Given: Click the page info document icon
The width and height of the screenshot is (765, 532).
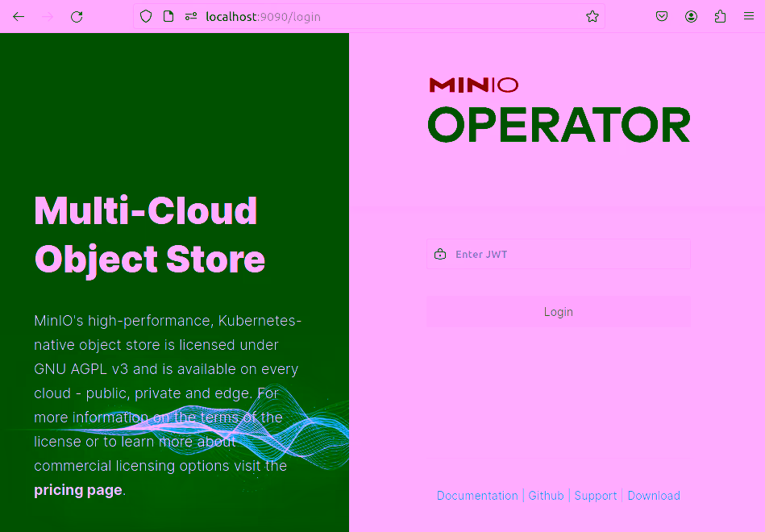Looking at the screenshot, I should (x=168, y=16).
